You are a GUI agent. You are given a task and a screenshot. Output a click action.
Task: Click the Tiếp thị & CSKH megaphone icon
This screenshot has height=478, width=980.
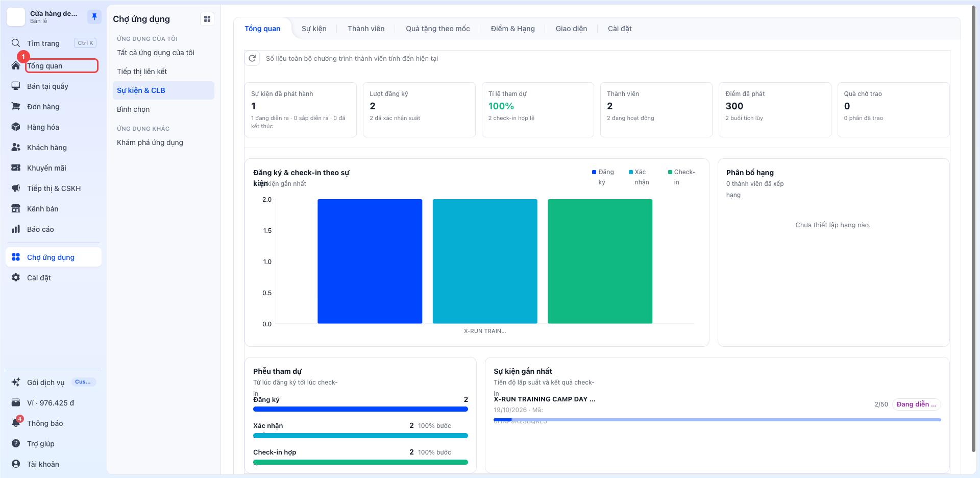click(16, 188)
